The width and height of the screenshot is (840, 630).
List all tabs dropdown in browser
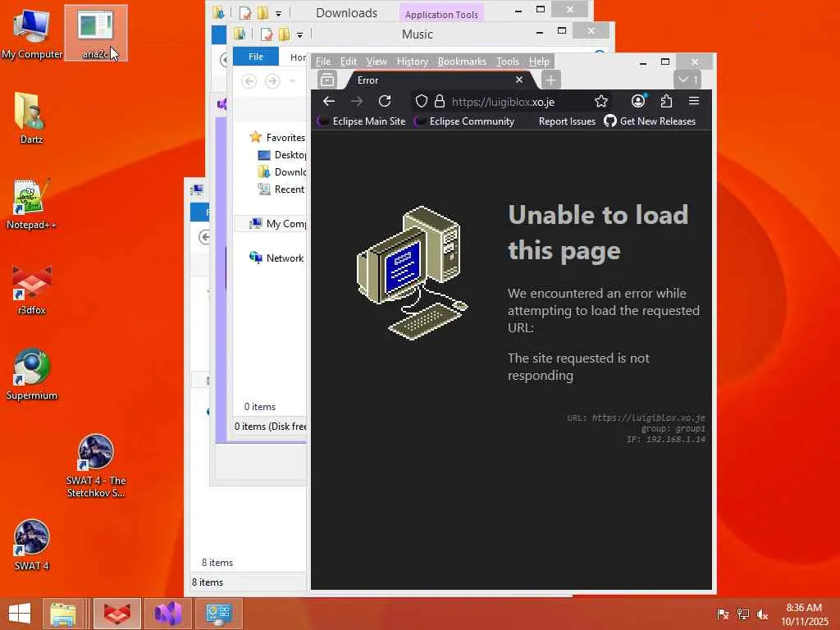click(687, 80)
